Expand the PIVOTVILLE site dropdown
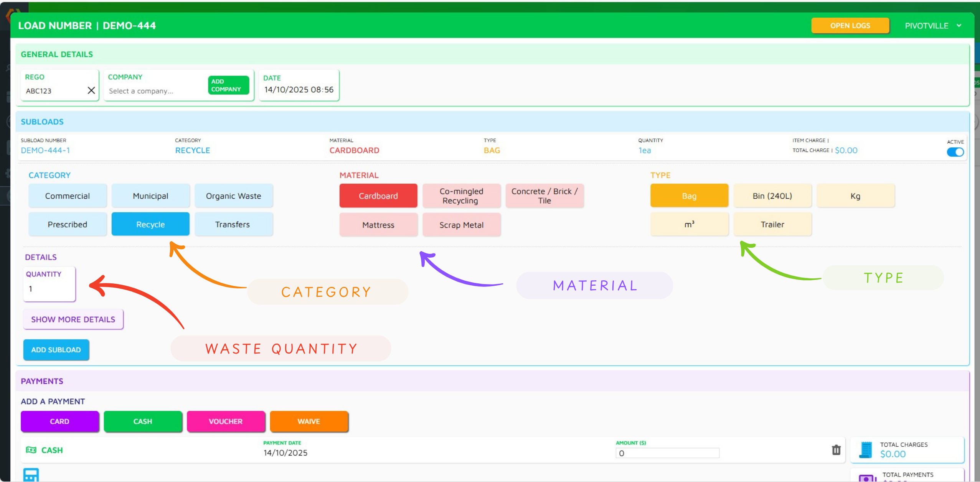This screenshot has width=980, height=482. pos(933,26)
